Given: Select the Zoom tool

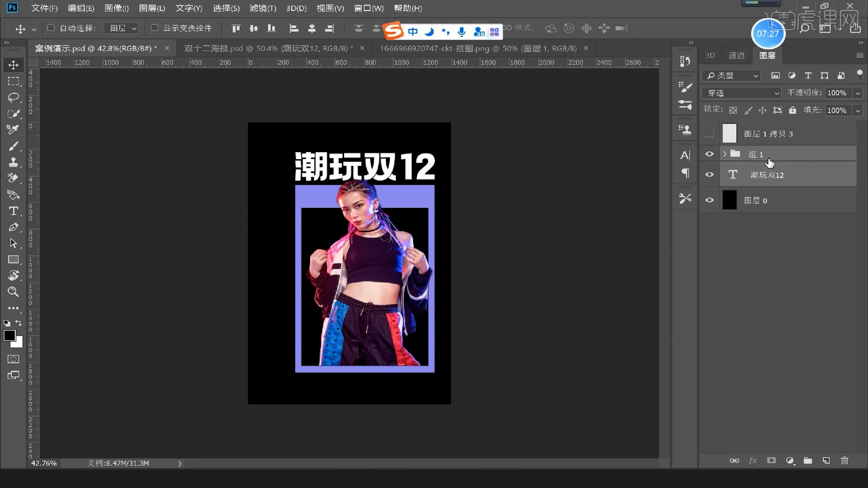Looking at the screenshot, I should click(x=13, y=292).
